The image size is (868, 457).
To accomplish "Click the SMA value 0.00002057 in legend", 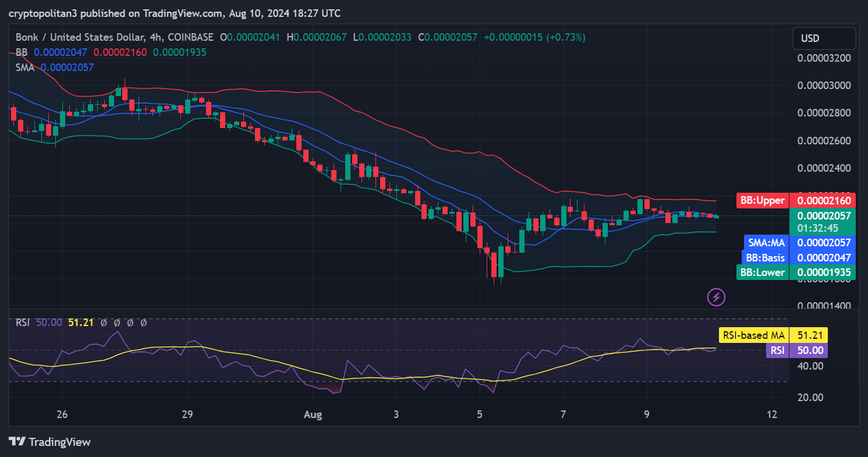I will 67,67.
